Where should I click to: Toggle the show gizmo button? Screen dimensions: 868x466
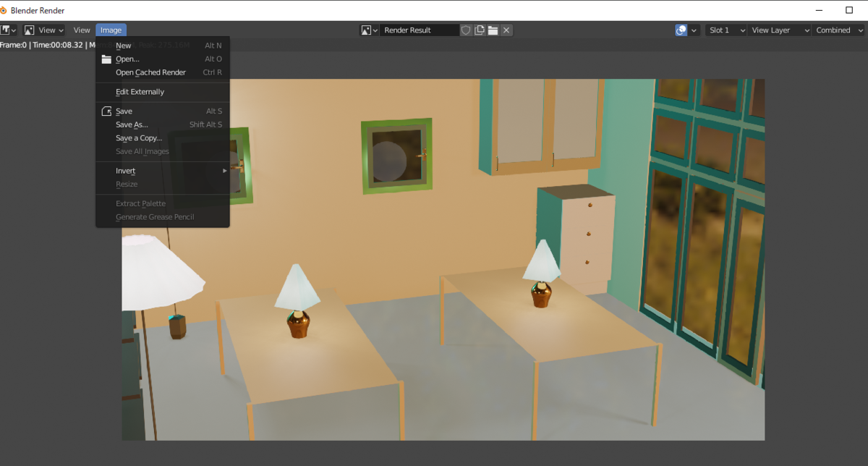[681, 30]
